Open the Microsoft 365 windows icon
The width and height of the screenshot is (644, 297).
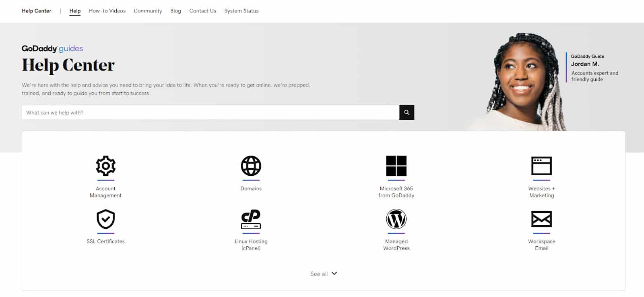pyautogui.click(x=396, y=166)
